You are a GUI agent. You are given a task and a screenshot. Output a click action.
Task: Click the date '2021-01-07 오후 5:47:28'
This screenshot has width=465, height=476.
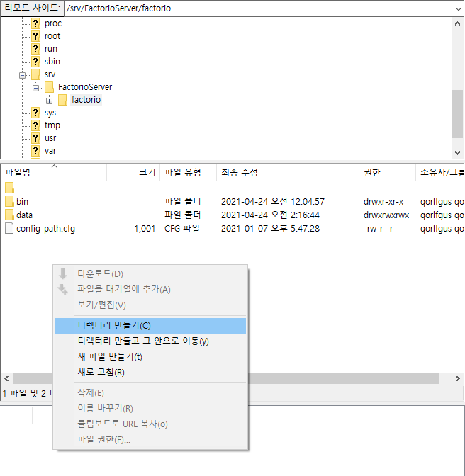(x=270, y=229)
